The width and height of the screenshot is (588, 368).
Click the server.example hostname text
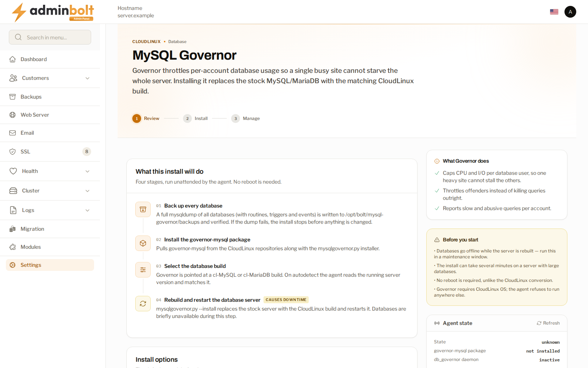[x=136, y=15]
